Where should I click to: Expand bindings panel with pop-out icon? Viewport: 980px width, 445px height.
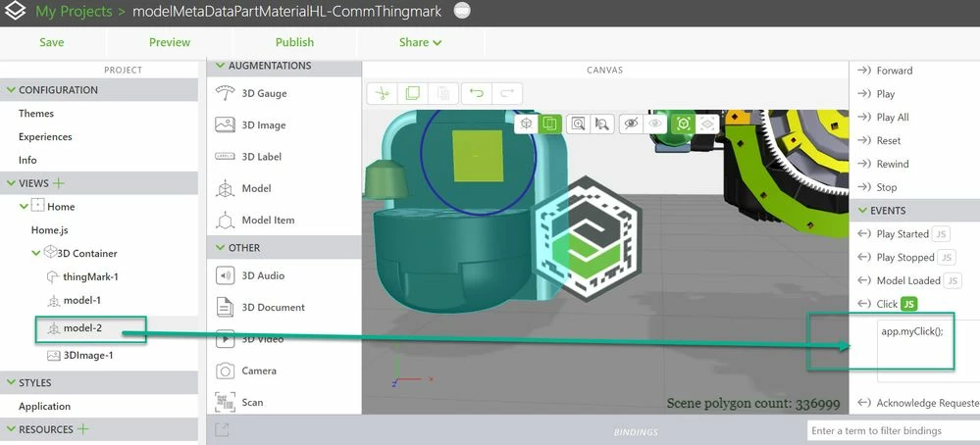pyautogui.click(x=222, y=429)
